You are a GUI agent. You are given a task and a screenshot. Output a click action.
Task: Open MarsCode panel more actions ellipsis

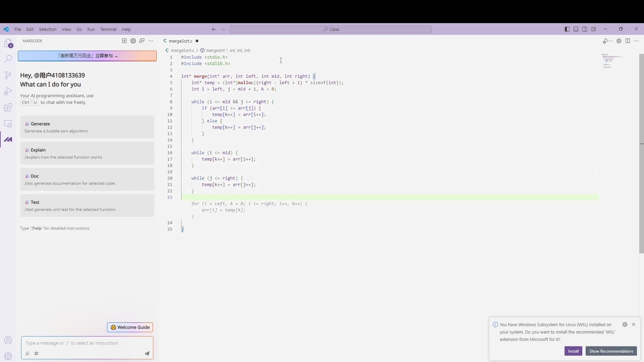[x=151, y=41]
